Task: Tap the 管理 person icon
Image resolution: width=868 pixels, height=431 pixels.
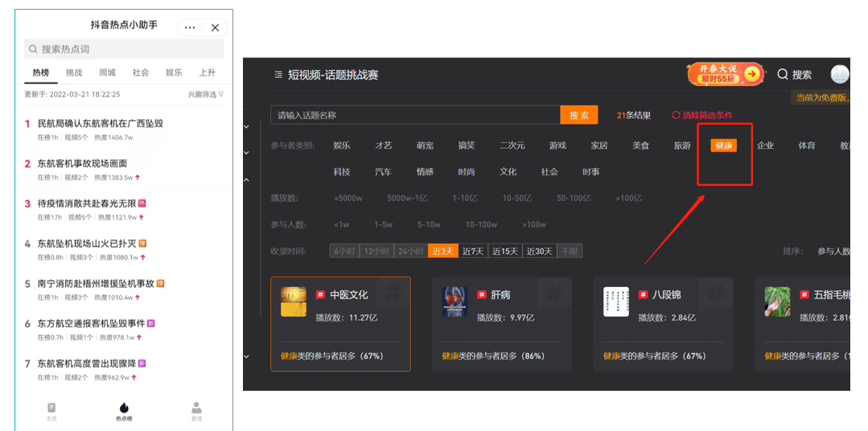Action: coord(196,411)
